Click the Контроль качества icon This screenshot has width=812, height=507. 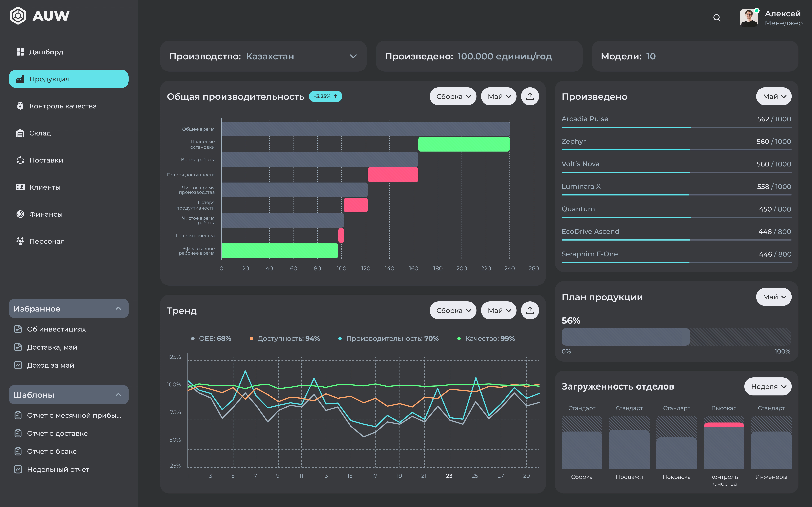point(20,106)
